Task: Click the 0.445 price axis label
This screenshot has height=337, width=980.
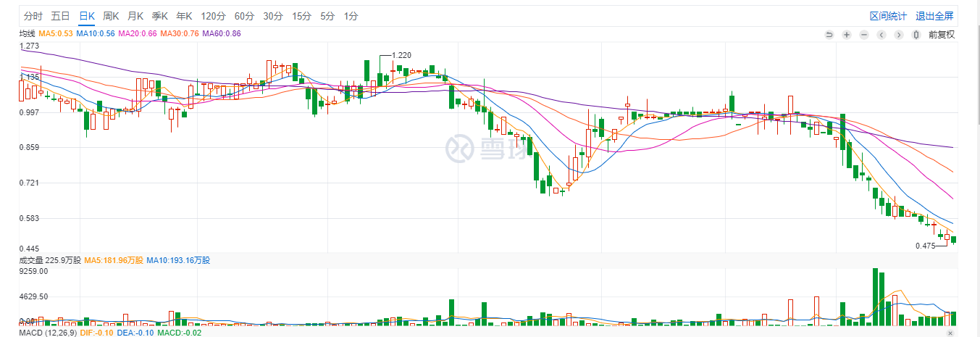Action: [x=29, y=248]
